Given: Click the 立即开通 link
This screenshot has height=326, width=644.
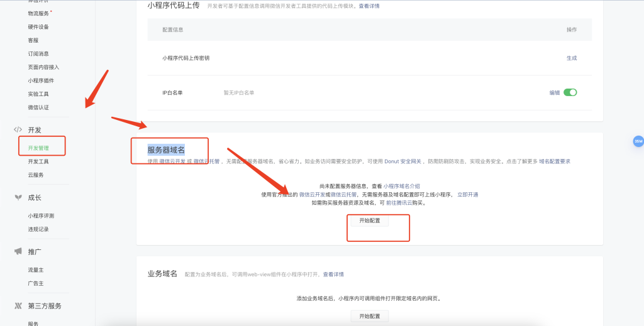Looking at the screenshot, I should pyautogui.click(x=468, y=195).
